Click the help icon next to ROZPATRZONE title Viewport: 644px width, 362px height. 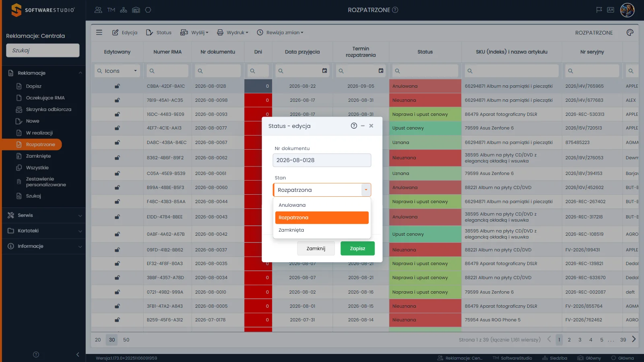coord(395,10)
